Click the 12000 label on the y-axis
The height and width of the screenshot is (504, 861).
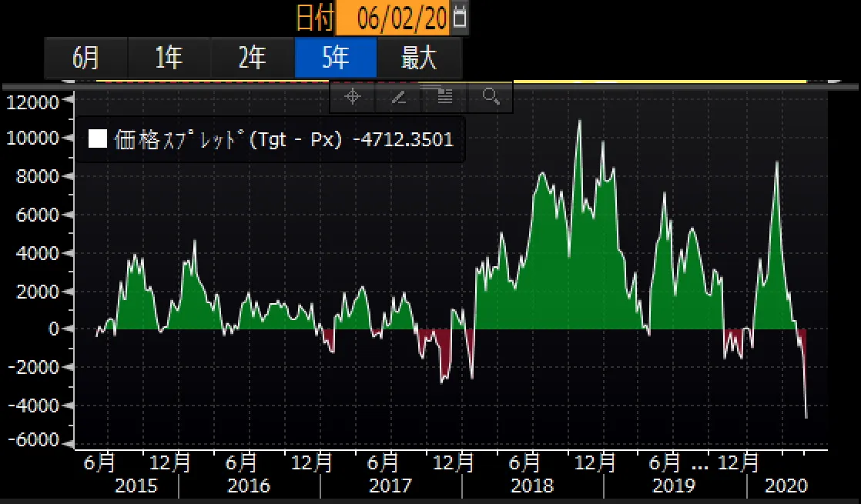point(34,102)
